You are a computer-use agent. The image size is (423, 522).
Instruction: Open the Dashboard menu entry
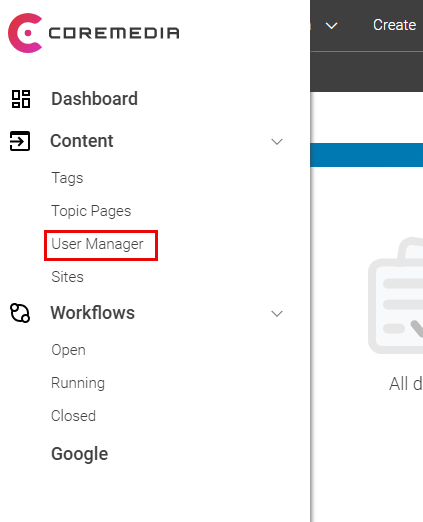pyautogui.click(x=94, y=99)
